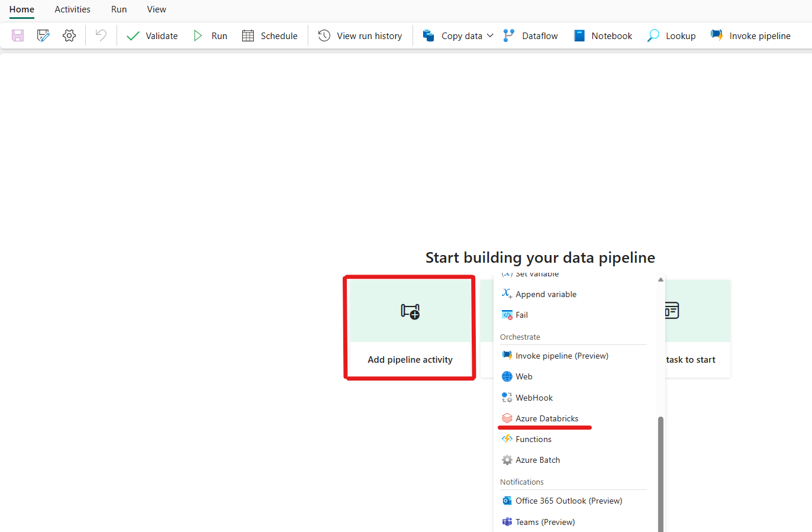Image resolution: width=812 pixels, height=532 pixels.
Task: Click the Schedule button label
Action: (x=279, y=36)
